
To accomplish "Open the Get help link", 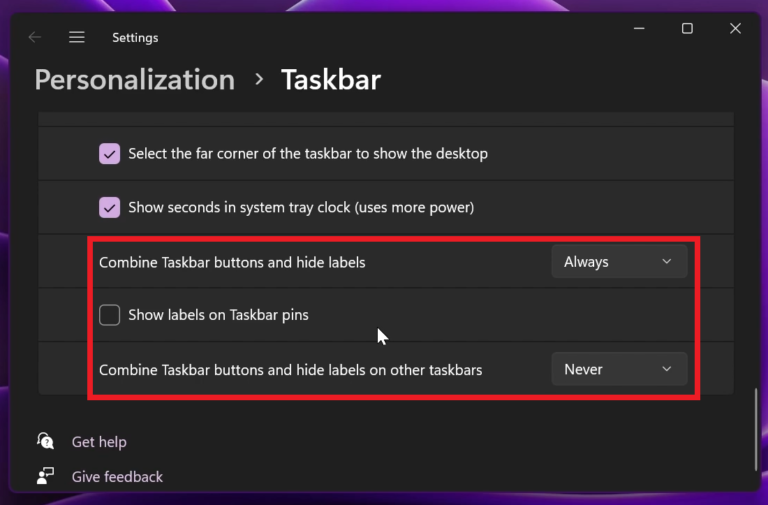I will [99, 442].
